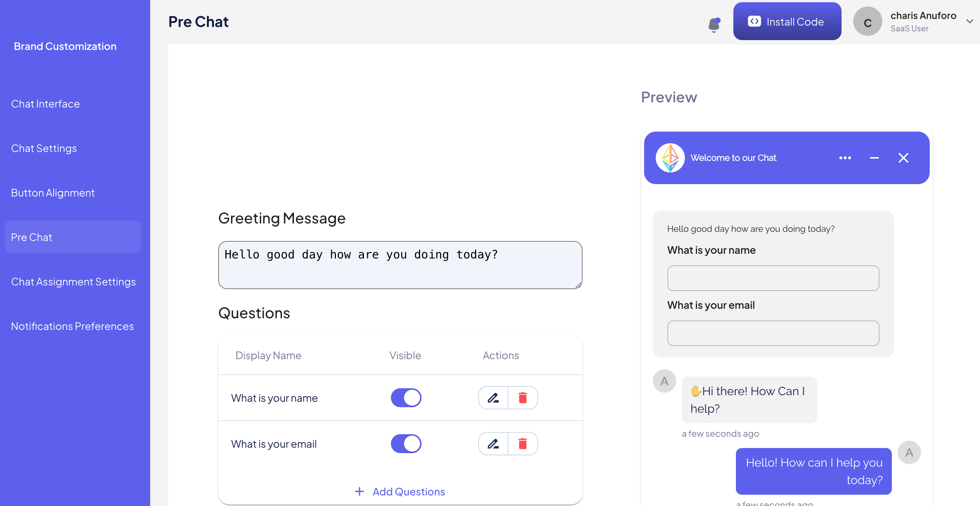Edit the 'What is your email' question
This screenshot has width=980, height=506.
[493, 444]
